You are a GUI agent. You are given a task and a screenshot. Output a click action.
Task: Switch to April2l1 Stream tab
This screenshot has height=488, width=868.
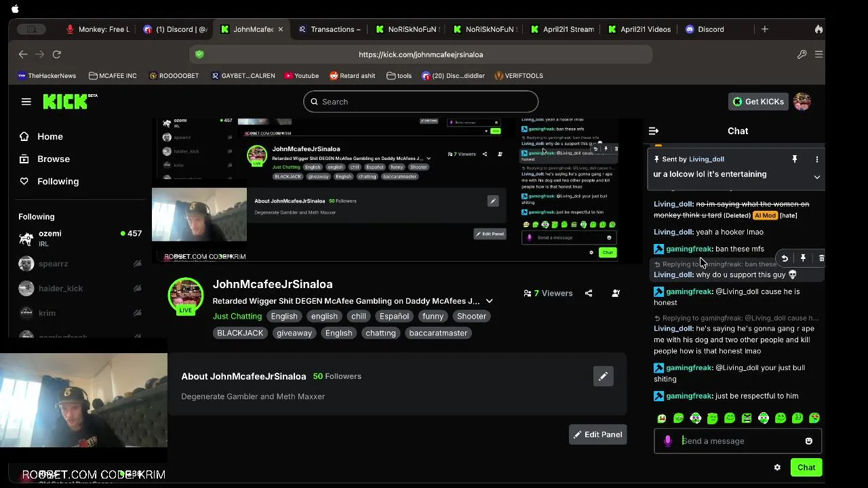coord(562,29)
